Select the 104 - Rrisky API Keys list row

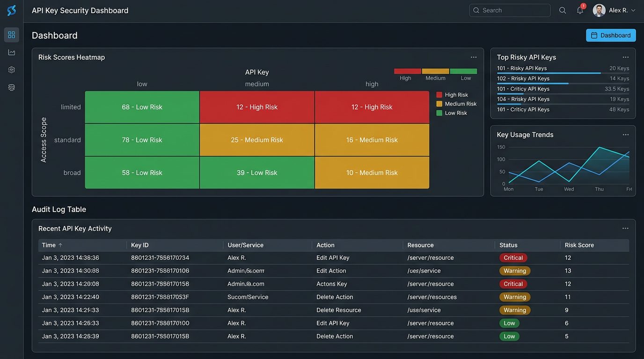[x=563, y=100]
